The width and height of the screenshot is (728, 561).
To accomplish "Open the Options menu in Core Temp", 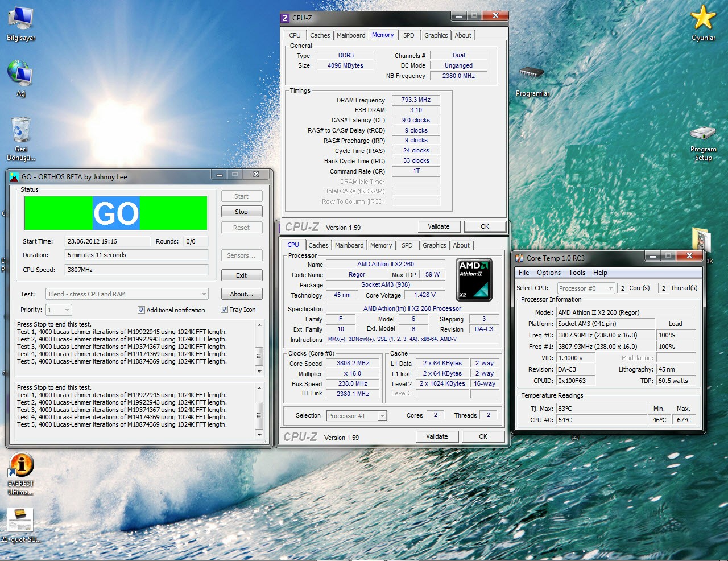I will (x=549, y=273).
